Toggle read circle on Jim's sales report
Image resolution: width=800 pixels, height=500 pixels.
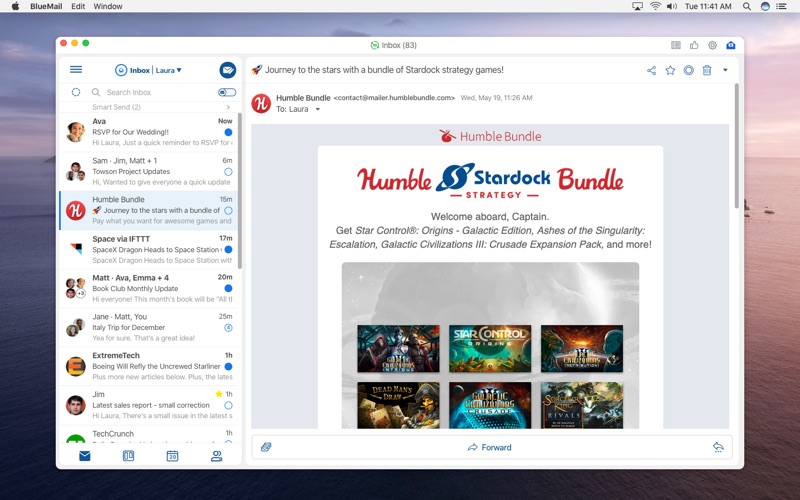tap(229, 406)
